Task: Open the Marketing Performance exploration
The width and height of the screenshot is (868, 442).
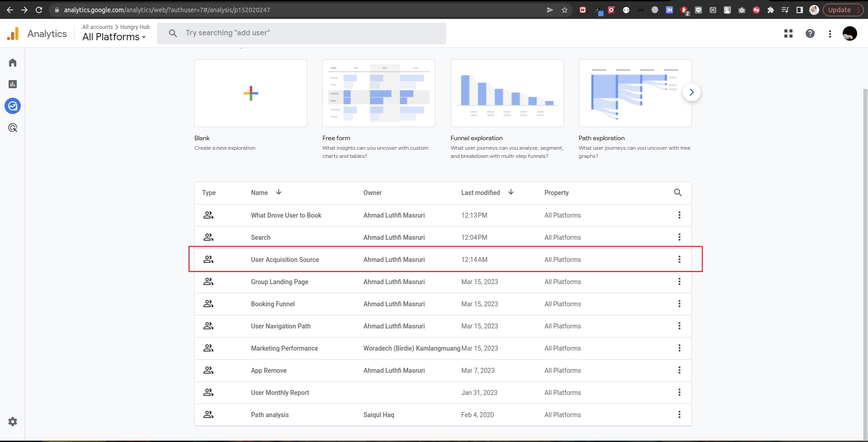Action: point(284,348)
